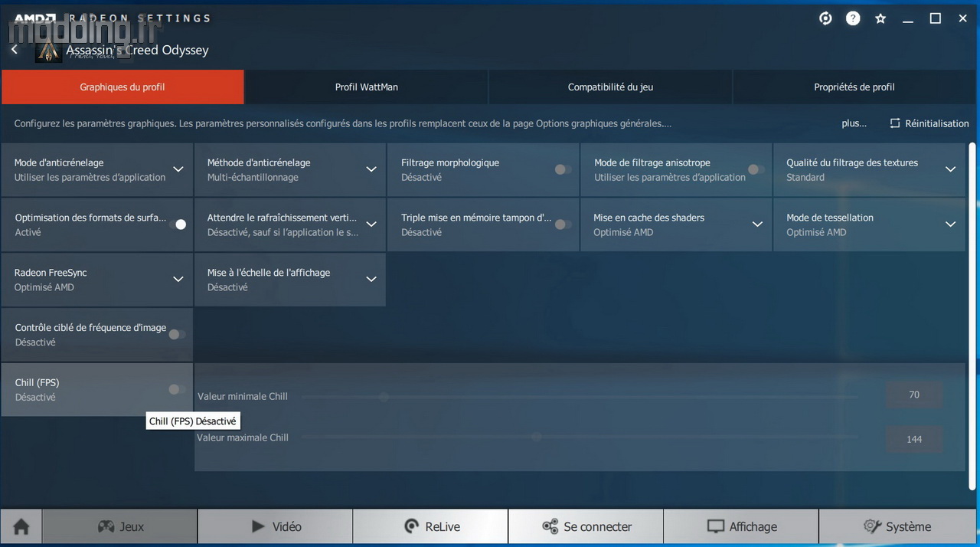Click the ReLive label in bottom bar
The image size is (980, 547).
443,527
